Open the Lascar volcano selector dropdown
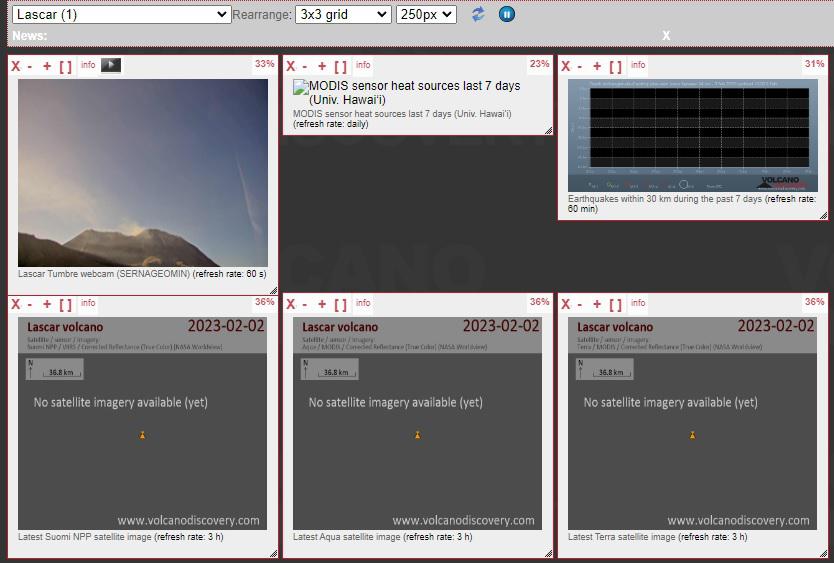Viewport: 834px width, 563px height. (121, 14)
